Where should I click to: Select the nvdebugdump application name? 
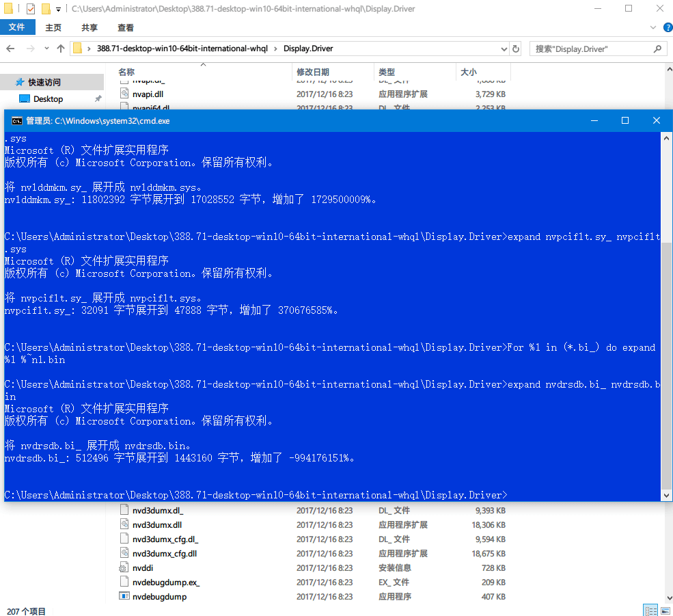click(159, 597)
